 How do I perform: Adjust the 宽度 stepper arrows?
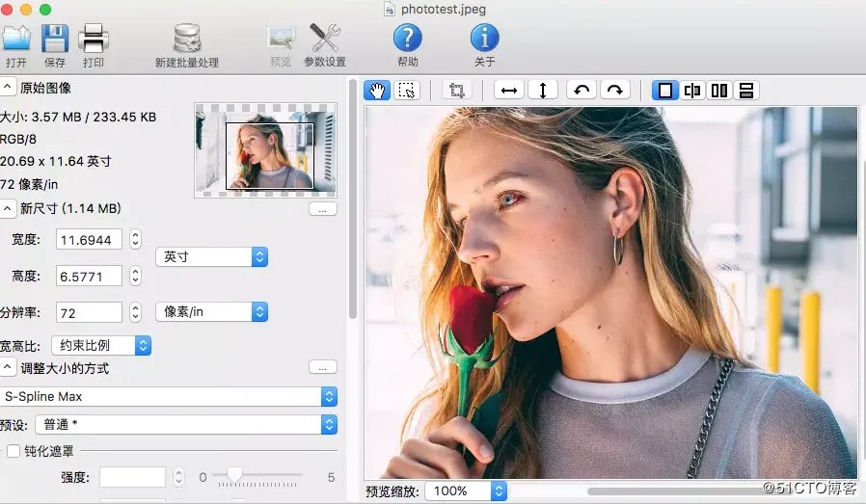tap(135, 240)
